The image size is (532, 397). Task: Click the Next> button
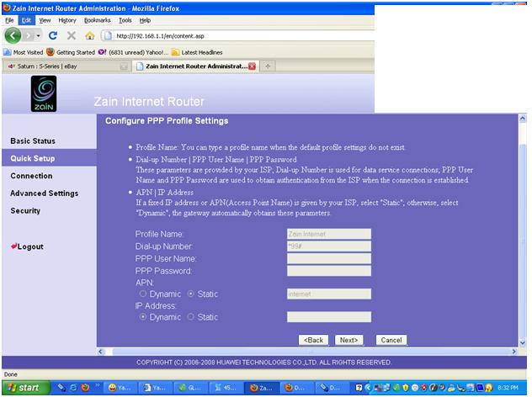[x=348, y=340]
